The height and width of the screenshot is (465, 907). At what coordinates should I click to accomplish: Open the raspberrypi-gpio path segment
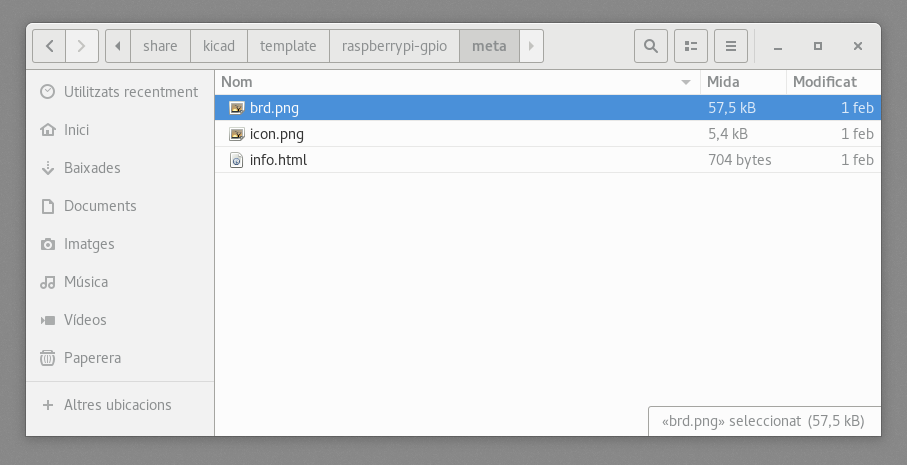tap(394, 46)
